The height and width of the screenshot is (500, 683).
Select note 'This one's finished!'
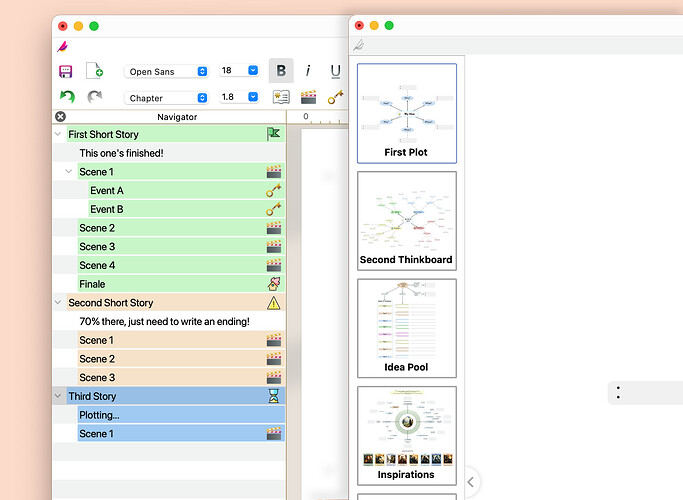coord(121,153)
